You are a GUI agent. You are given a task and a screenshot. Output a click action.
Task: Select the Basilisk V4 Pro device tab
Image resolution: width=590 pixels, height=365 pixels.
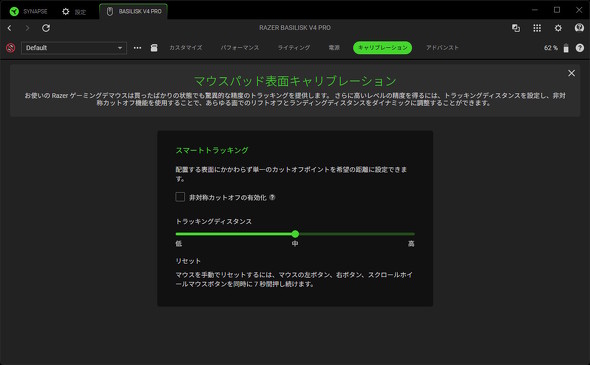click(134, 11)
